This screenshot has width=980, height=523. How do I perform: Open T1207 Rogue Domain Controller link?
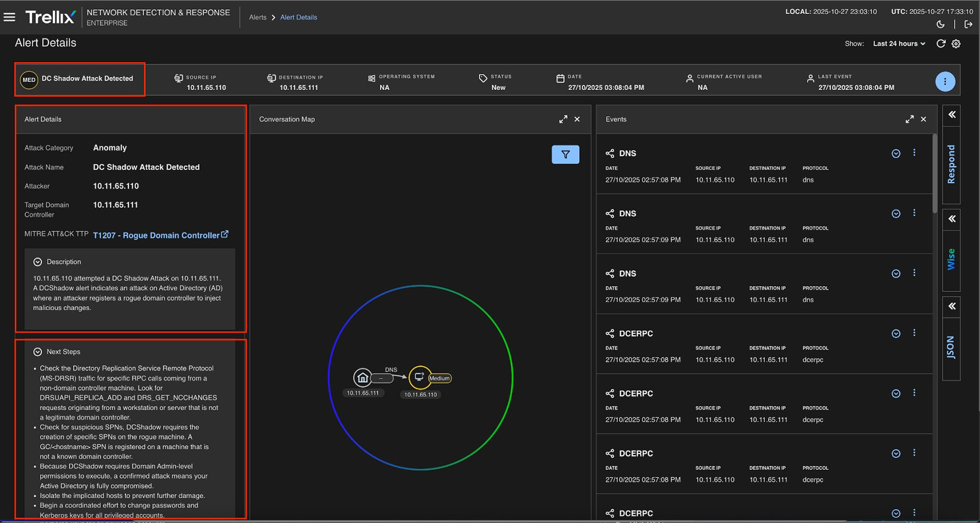point(156,235)
